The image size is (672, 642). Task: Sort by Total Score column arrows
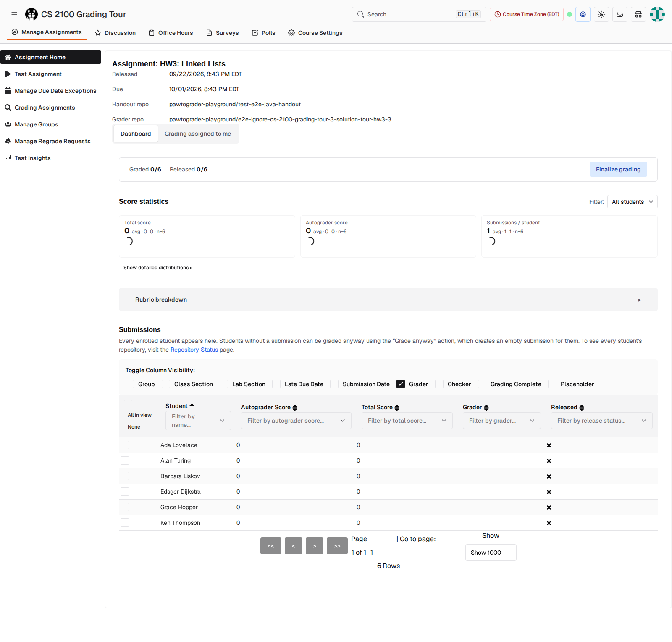(x=397, y=408)
